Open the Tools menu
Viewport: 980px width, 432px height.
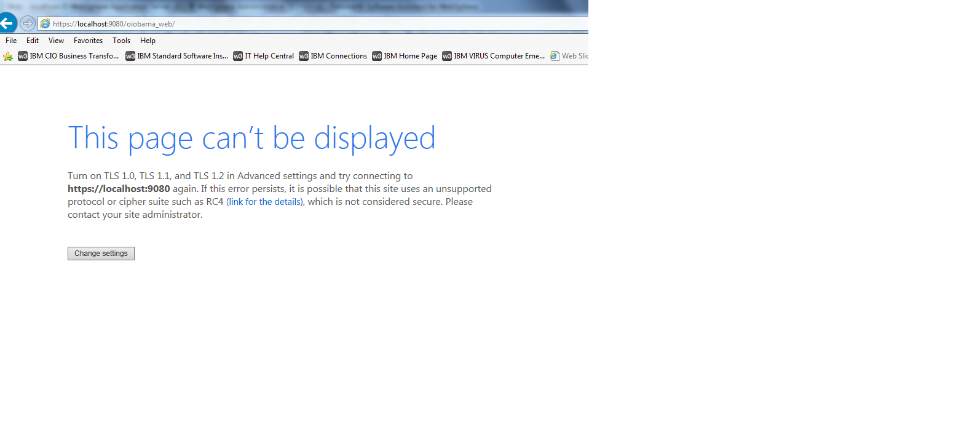click(x=121, y=41)
